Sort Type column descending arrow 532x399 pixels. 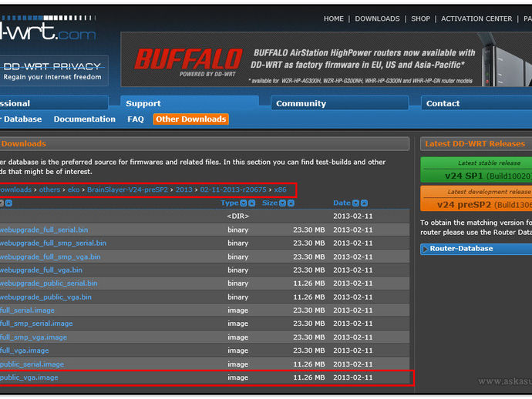(244, 203)
